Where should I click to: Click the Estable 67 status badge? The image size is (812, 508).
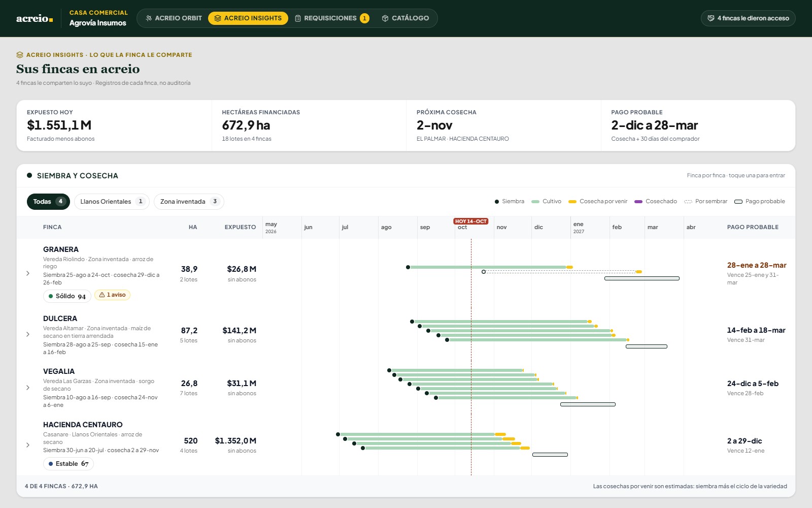(x=69, y=464)
